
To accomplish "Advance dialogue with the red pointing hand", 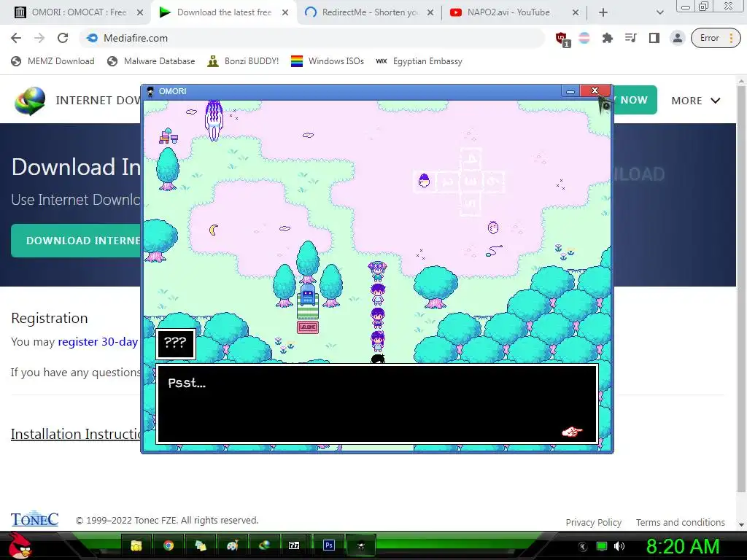I will point(572,432).
